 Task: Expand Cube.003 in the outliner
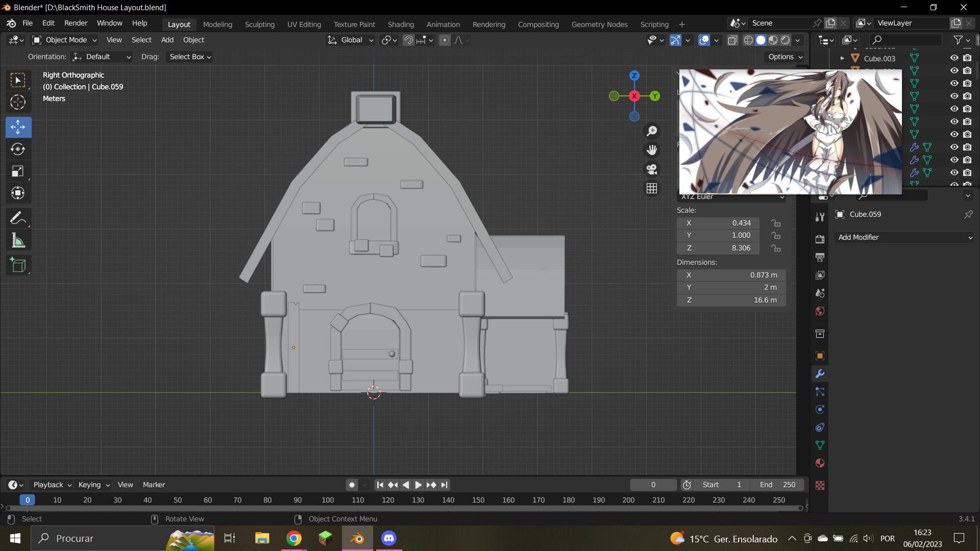(842, 58)
